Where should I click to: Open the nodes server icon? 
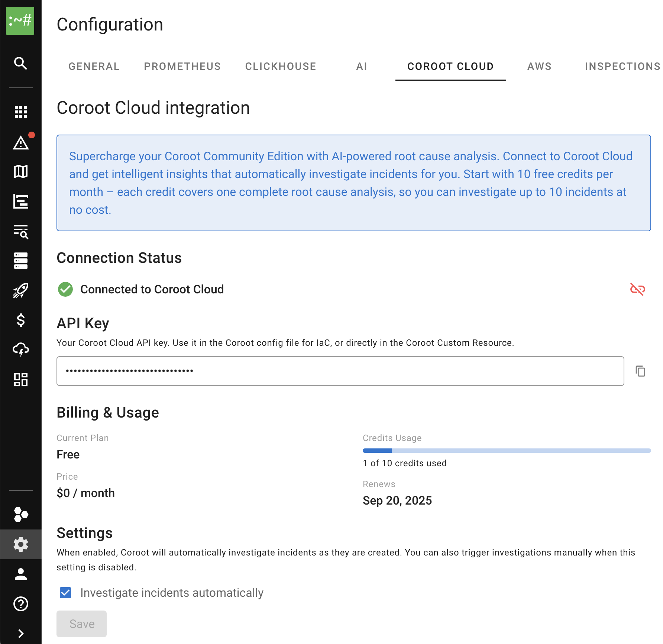(21, 261)
